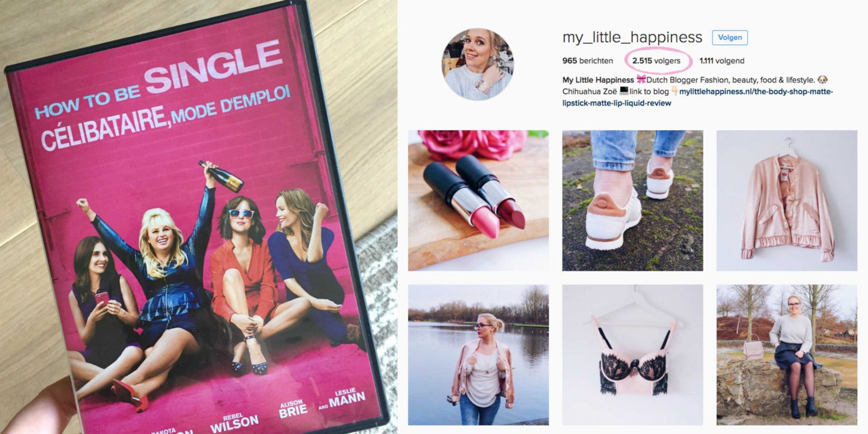Open the my_little_happiness profile picture
Viewport: 868px width, 434px height.
pyautogui.click(x=478, y=64)
